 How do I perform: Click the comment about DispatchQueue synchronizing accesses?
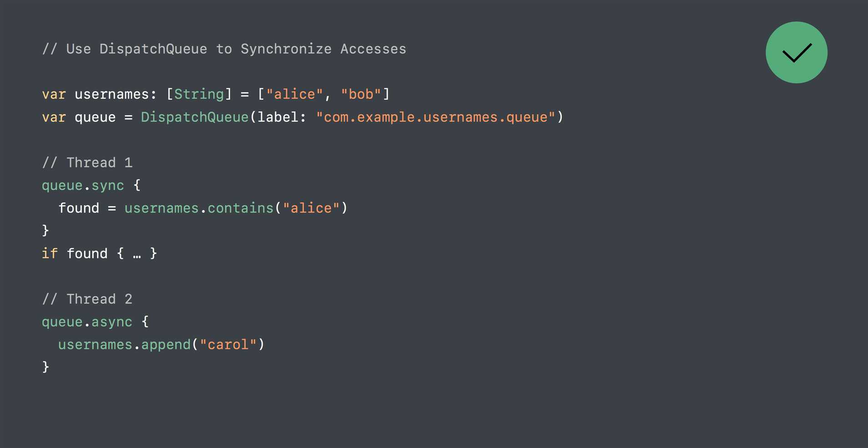click(224, 49)
